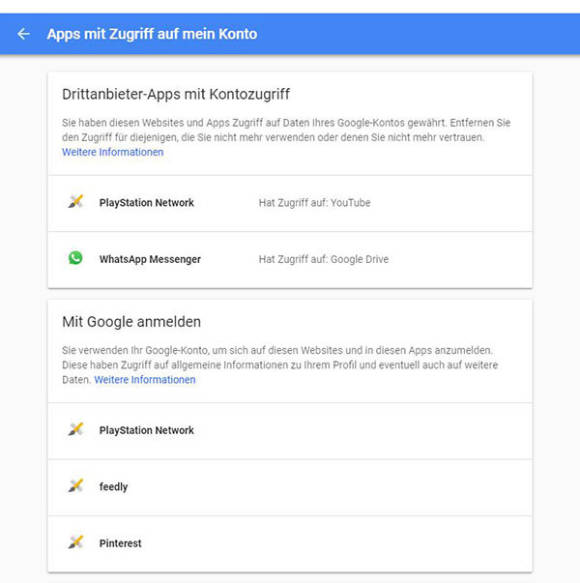Open Weitere Informationen link in Google anmelden section
The width and height of the screenshot is (580, 583).
click(145, 380)
